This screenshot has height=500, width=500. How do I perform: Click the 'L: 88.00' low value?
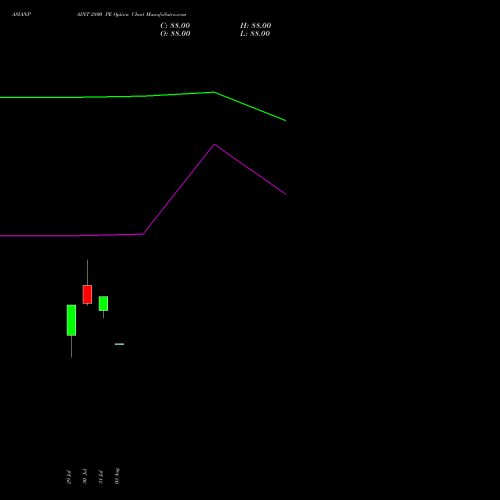[255, 34]
